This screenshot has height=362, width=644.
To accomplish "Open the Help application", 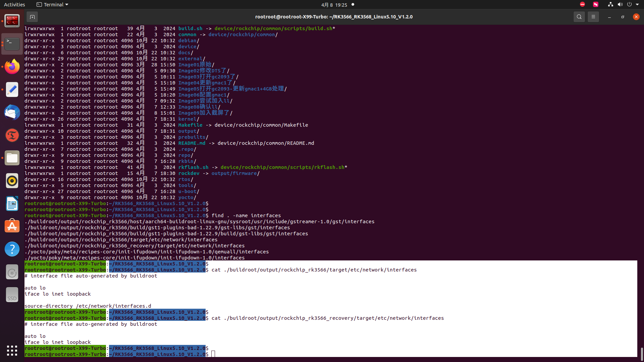I will (12, 249).
